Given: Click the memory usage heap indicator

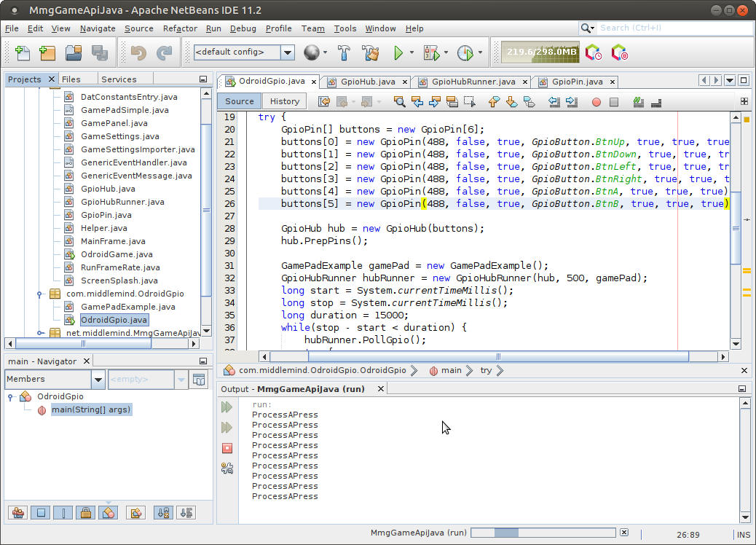Looking at the screenshot, I should [x=542, y=52].
